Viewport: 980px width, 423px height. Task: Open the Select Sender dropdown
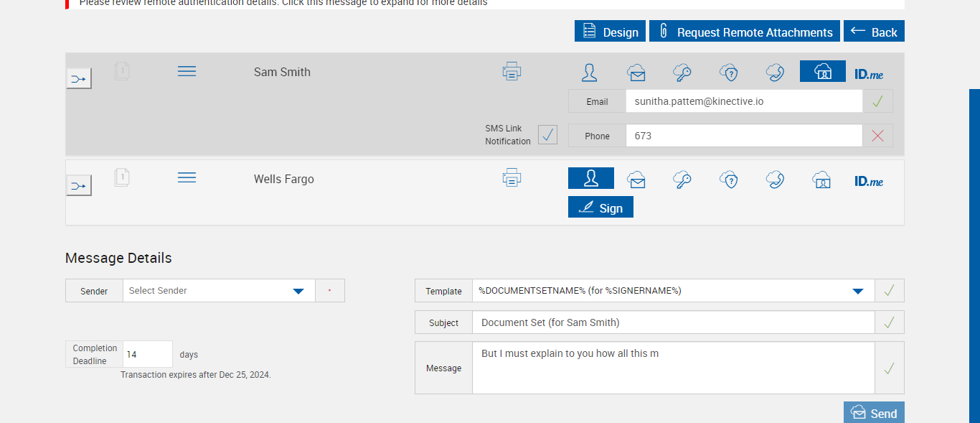[x=219, y=291]
